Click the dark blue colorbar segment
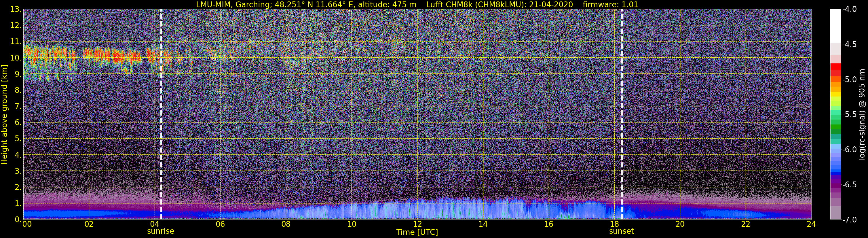868x238 pixels. point(835,174)
